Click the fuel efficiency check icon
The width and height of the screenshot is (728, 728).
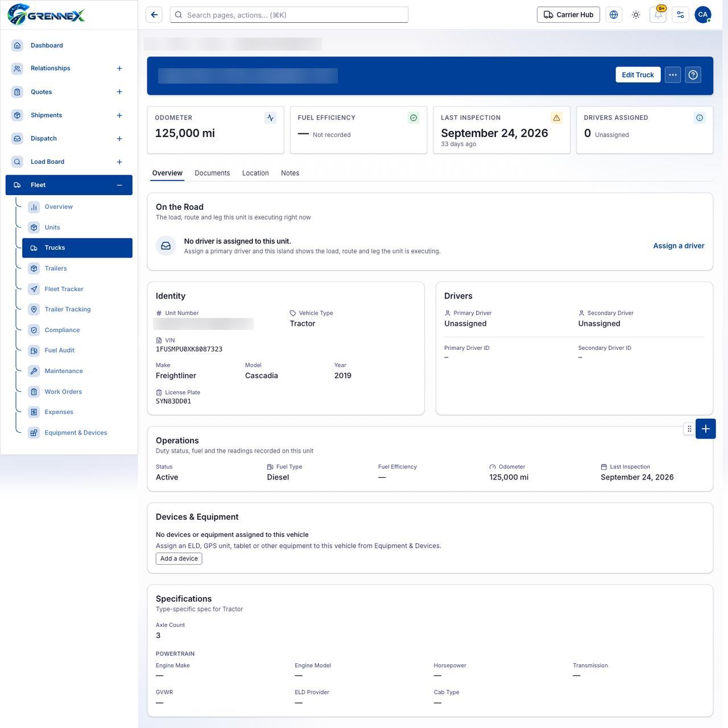[x=413, y=118]
